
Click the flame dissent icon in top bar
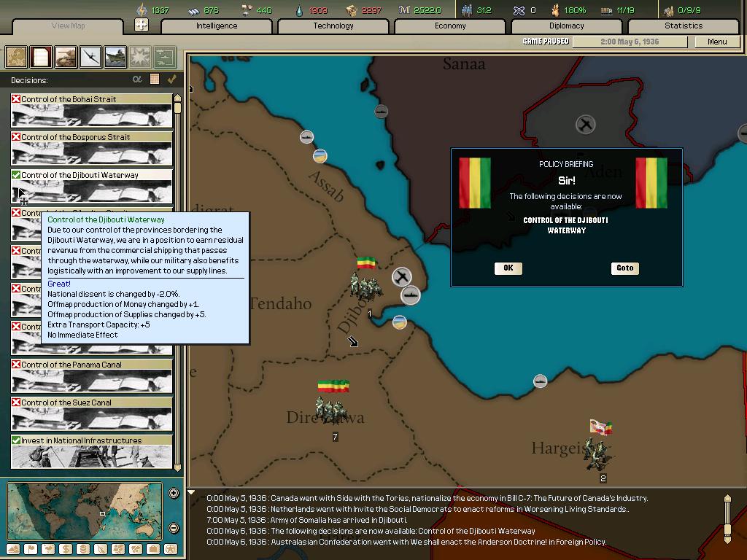coord(555,10)
